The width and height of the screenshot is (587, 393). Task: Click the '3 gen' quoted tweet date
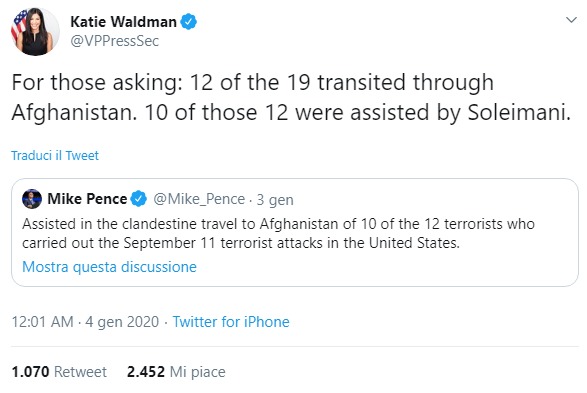275,200
